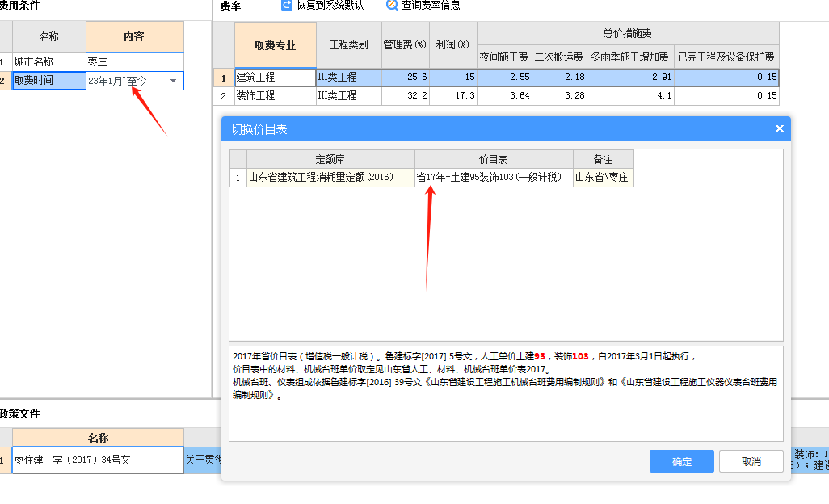The width and height of the screenshot is (829, 504).
Task: Click the 管理费(%) column header
Action: [405, 45]
